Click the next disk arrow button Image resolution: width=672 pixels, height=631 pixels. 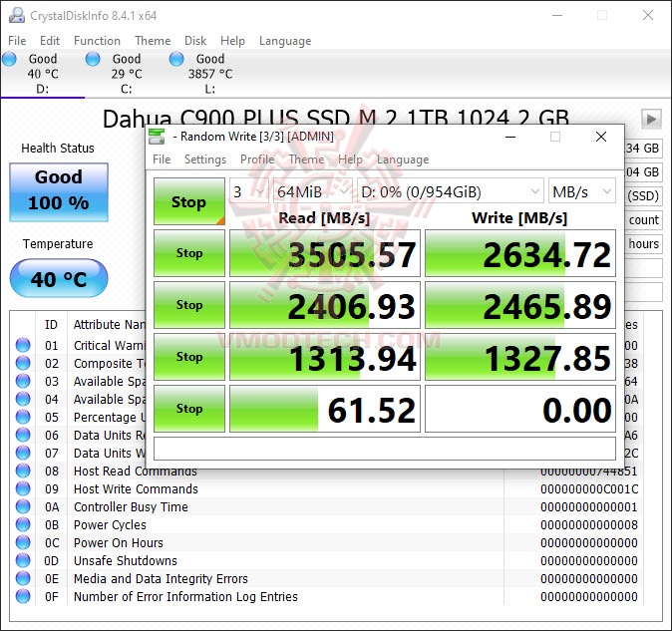tap(651, 119)
